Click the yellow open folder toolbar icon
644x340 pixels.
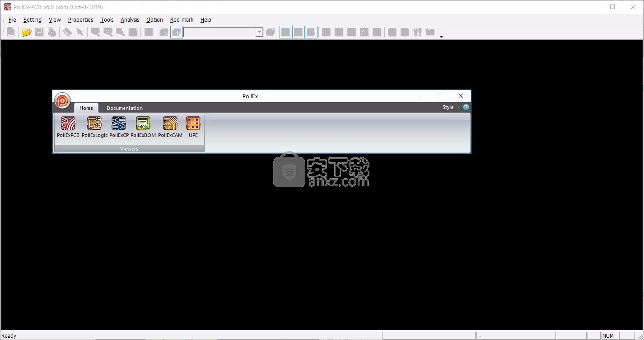pos(27,32)
